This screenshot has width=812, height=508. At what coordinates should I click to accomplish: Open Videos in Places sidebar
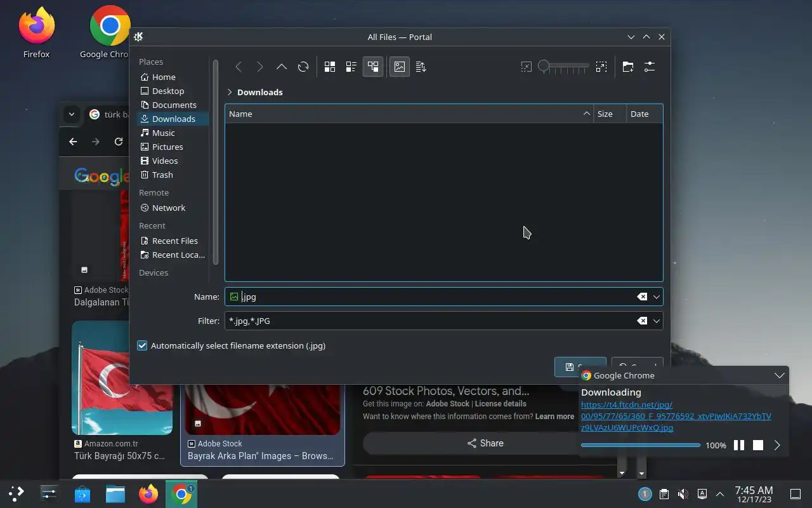(x=173, y=161)
